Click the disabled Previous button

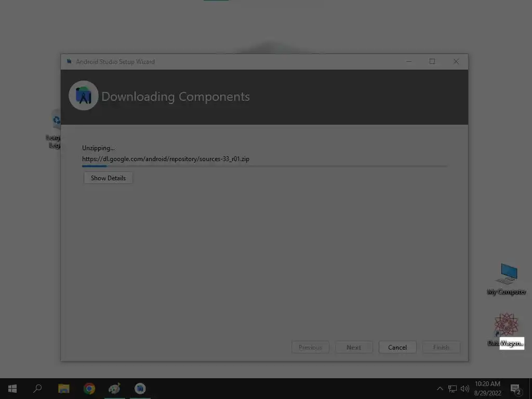[x=310, y=347]
